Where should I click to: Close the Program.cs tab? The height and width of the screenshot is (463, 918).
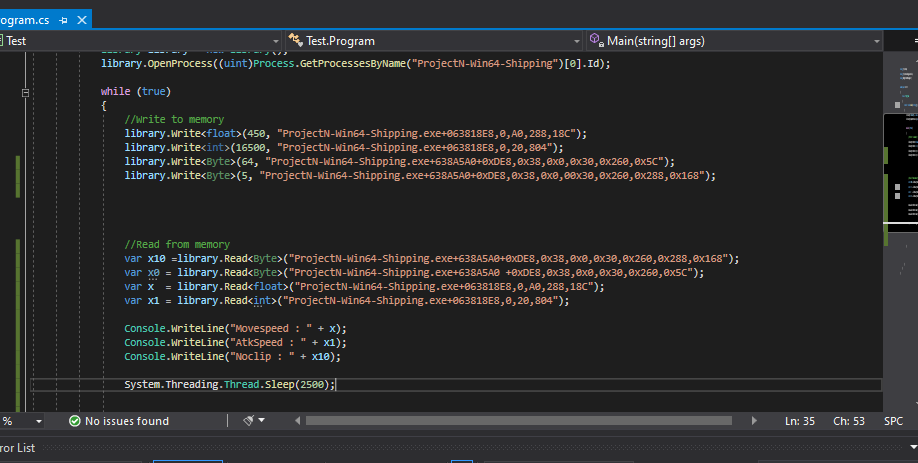82,20
